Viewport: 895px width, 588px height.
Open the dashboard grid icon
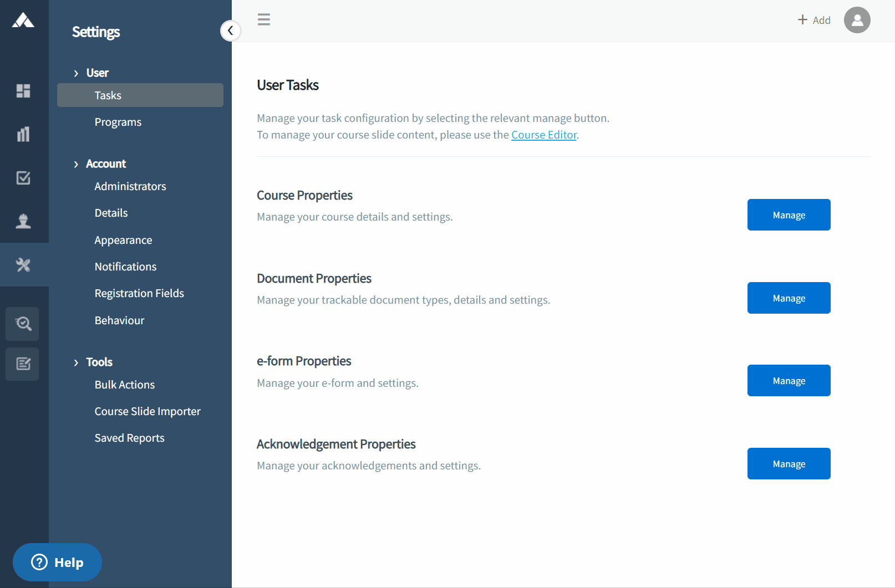pos(23,91)
